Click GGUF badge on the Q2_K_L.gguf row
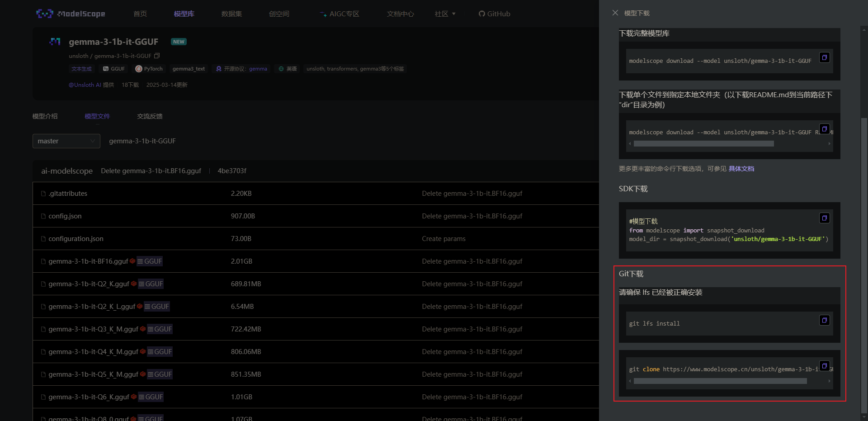 157,307
